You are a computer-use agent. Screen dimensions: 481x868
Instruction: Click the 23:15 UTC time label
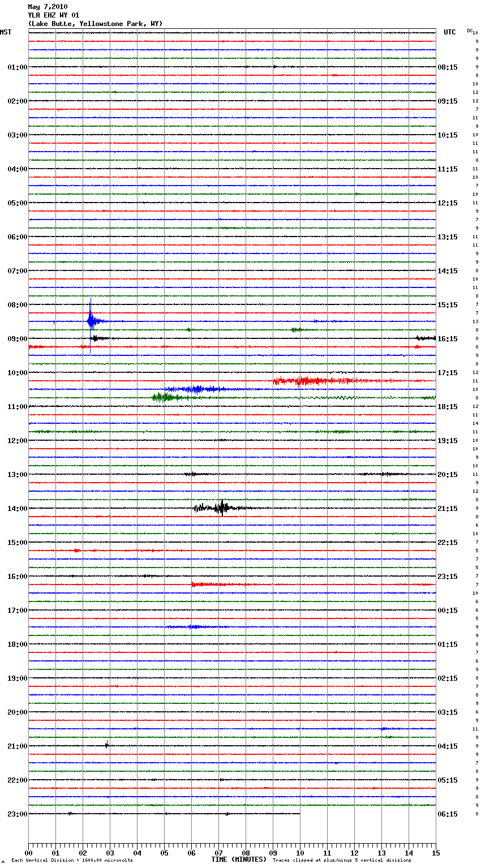coord(448,577)
